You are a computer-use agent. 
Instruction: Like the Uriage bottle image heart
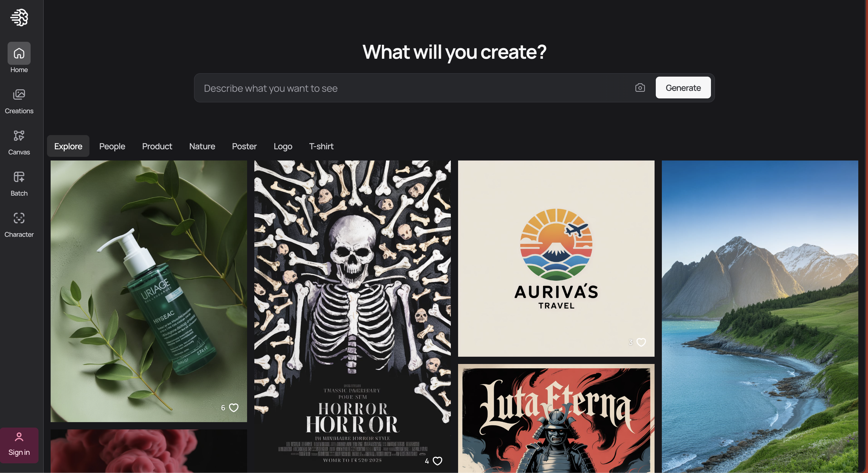click(x=233, y=408)
